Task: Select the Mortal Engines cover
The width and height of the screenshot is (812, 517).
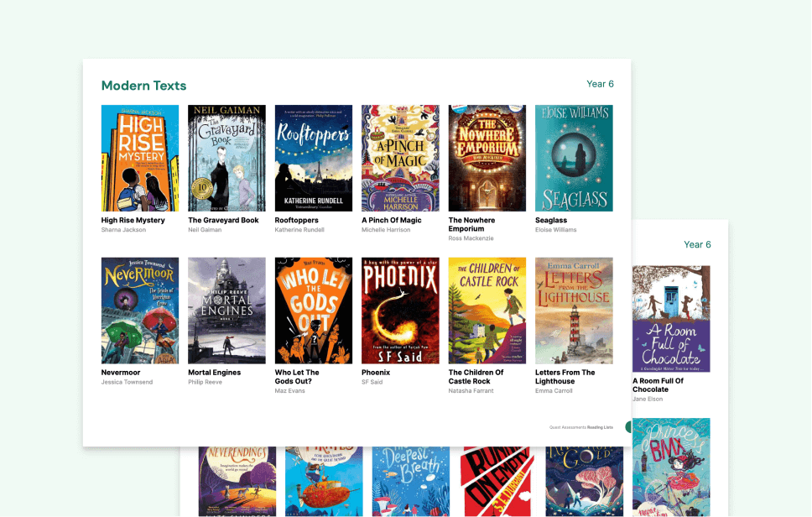Action: point(226,311)
